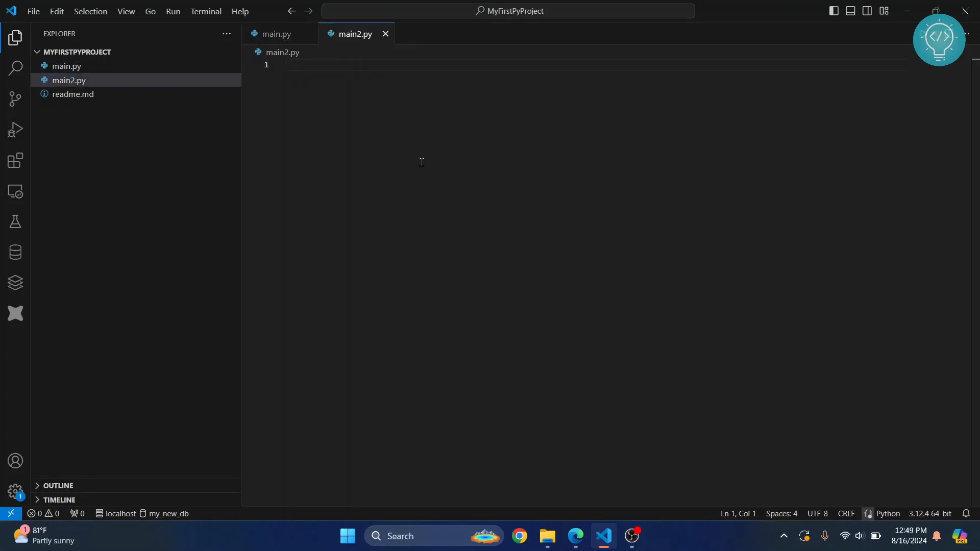This screenshot has width=980, height=551.
Task: Open the Explorer panel icon
Action: click(15, 38)
